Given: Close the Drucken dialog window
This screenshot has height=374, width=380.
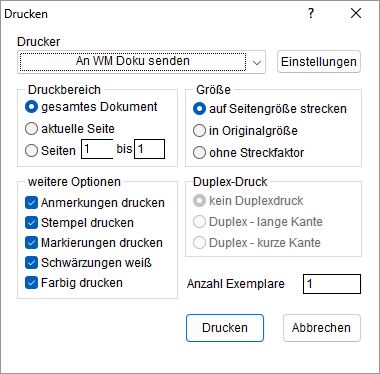Looking at the screenshot, I should point(356,13).
